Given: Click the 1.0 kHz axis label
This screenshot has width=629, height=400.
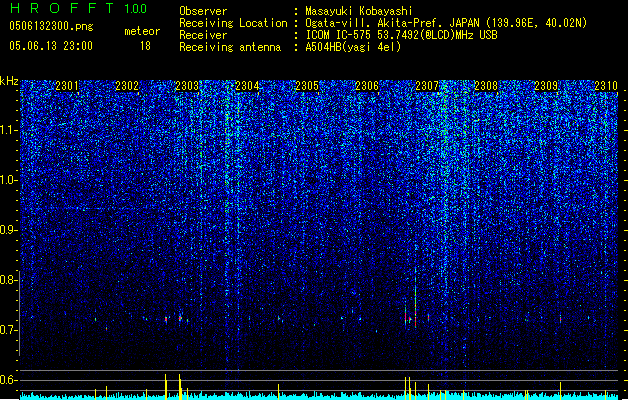Looking at the screenshot, I should (x=9, y=180).
